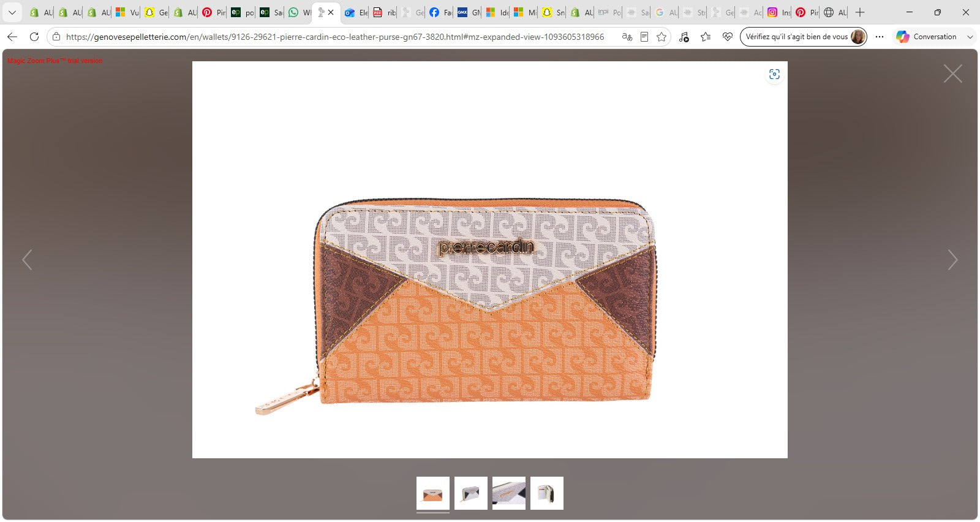The width and height of the screenshot is (980, 522).
Task: Show the next product image arrow
Action: 952,260
